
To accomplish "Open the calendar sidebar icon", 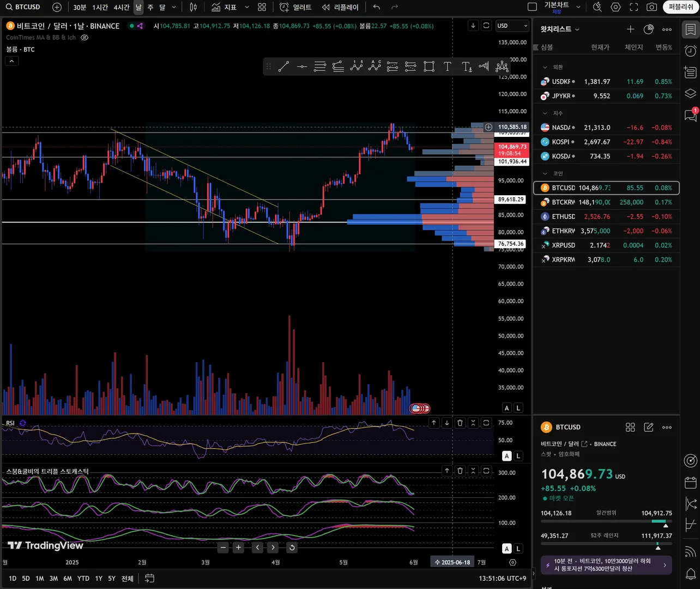I will (691, 483).
